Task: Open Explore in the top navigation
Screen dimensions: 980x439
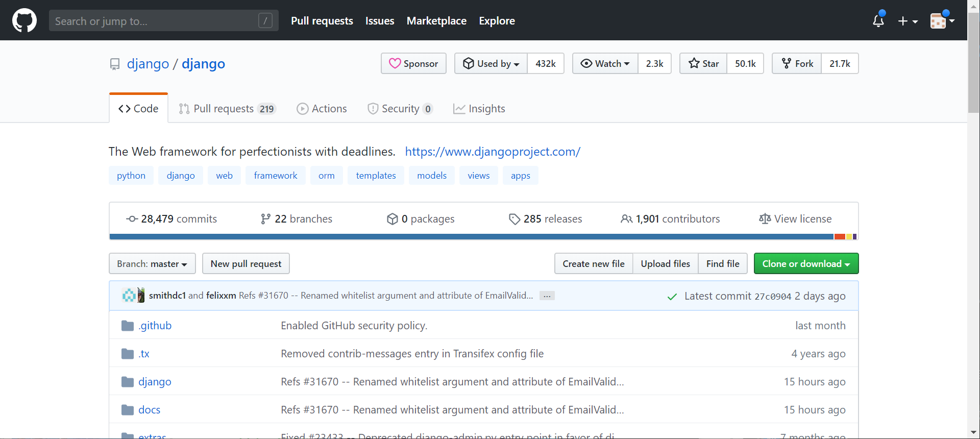Action: [x=497, y=21]
